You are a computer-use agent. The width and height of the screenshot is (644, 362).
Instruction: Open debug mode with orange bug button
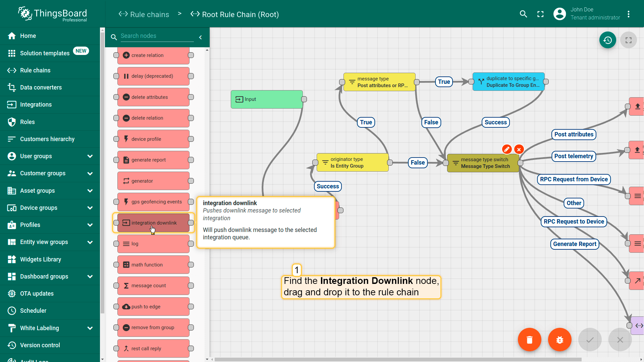pos(559,340)
